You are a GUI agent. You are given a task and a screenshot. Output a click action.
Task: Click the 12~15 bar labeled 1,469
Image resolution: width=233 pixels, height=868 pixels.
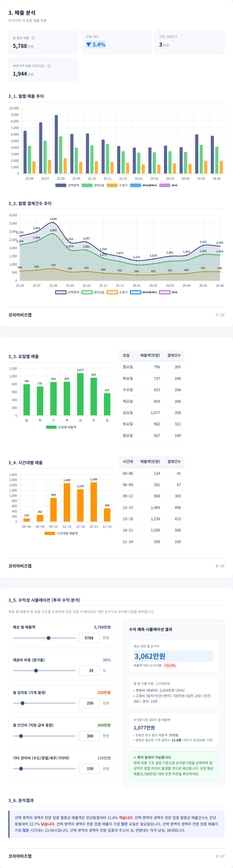click(x=67, y=502)
